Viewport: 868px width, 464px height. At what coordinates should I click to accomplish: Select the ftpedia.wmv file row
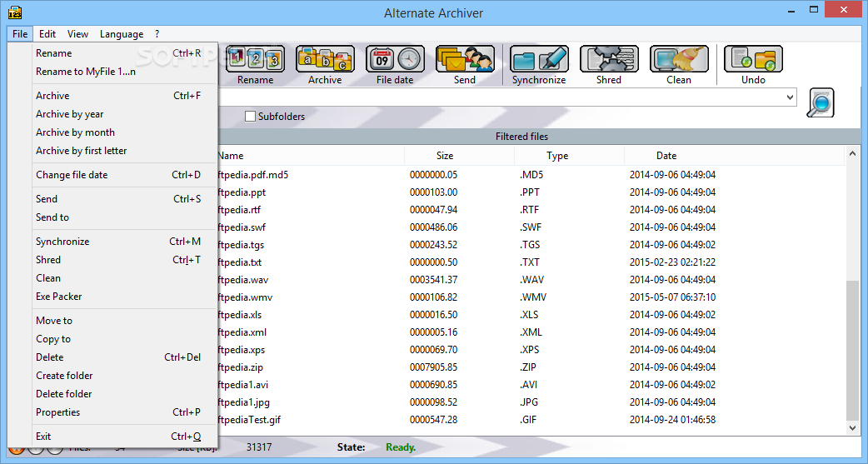click(x=531, y=297)
